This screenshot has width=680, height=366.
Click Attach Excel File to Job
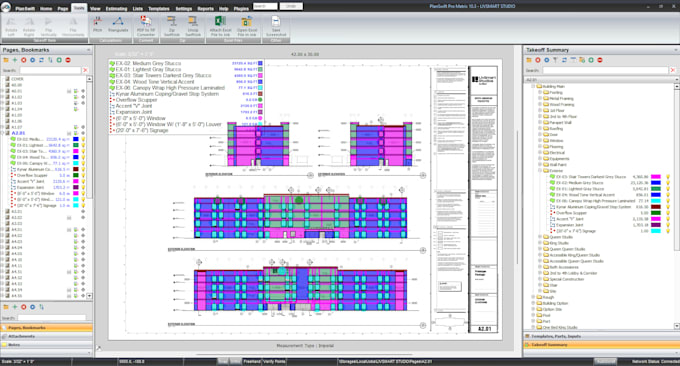pyautogui.click(x=220, y=22)
